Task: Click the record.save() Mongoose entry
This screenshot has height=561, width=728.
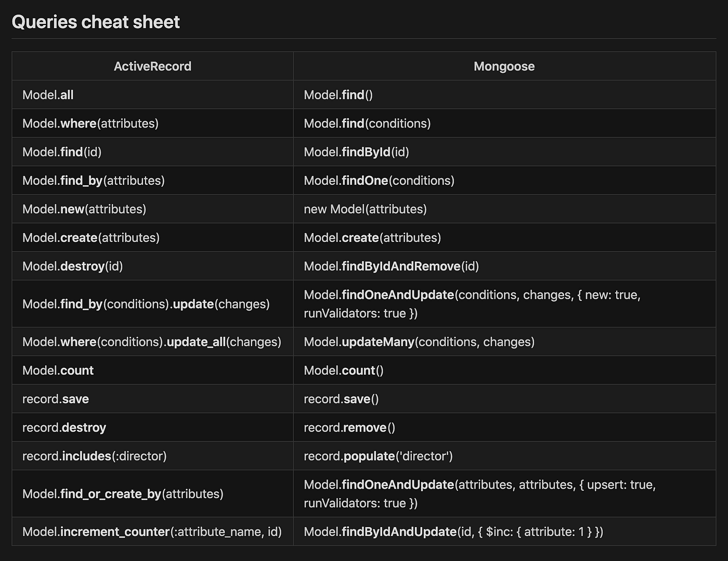Action: (x=341, y=399)
